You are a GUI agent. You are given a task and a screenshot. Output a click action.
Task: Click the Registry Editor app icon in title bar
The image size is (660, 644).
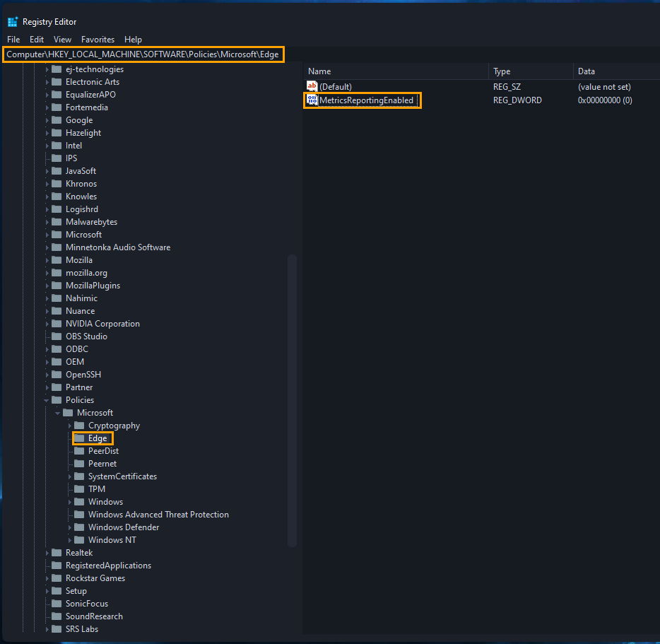(x=13, y=21)
